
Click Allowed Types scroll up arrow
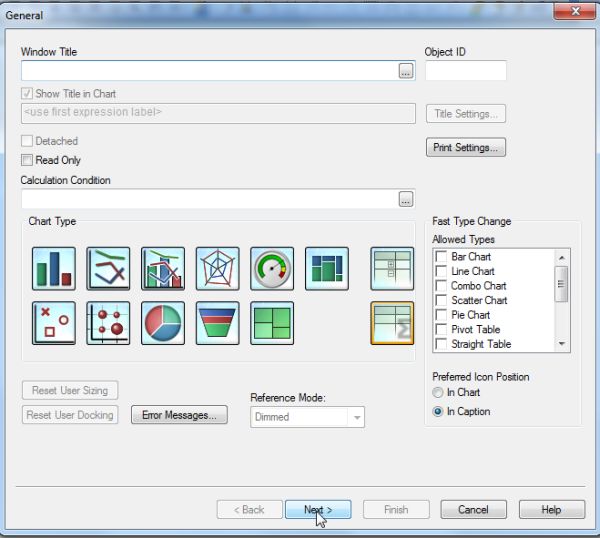coord(561,258)
